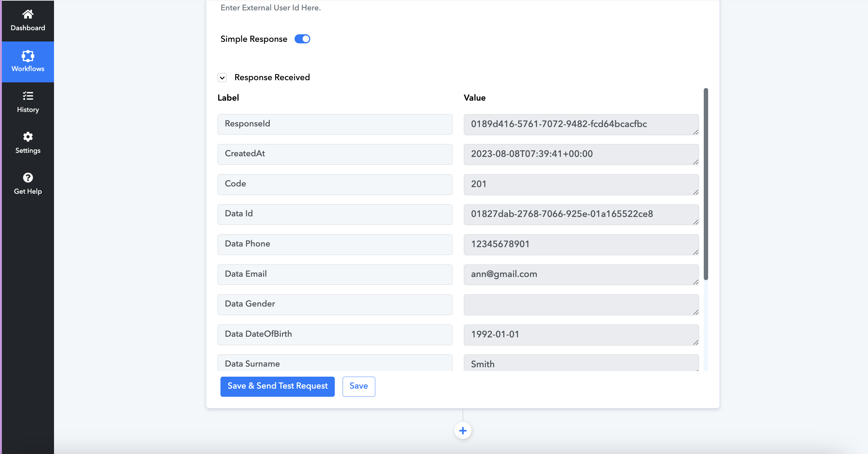Select the Workflows puzzle icon

point(28,56)
